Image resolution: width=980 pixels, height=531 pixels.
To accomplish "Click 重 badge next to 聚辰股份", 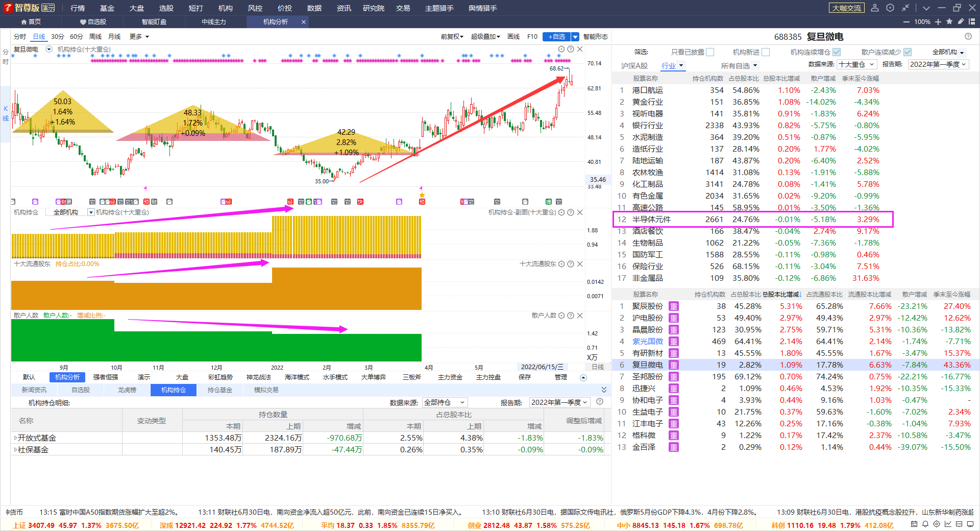I will [674, 306].
